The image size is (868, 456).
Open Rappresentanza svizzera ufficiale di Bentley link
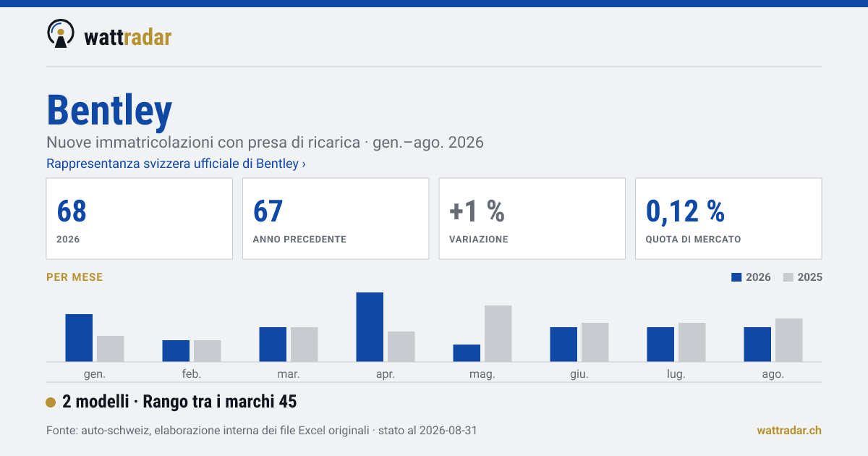(x=176, y=164)
